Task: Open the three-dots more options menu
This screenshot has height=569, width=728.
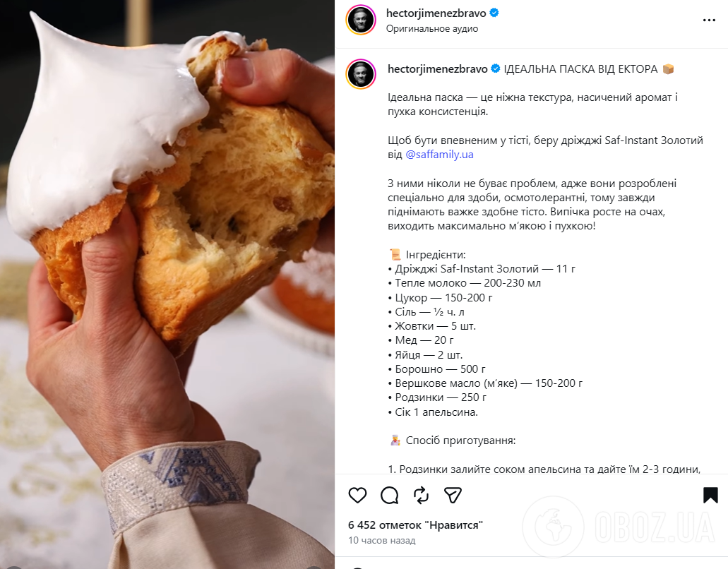Action: click(709, 20)
